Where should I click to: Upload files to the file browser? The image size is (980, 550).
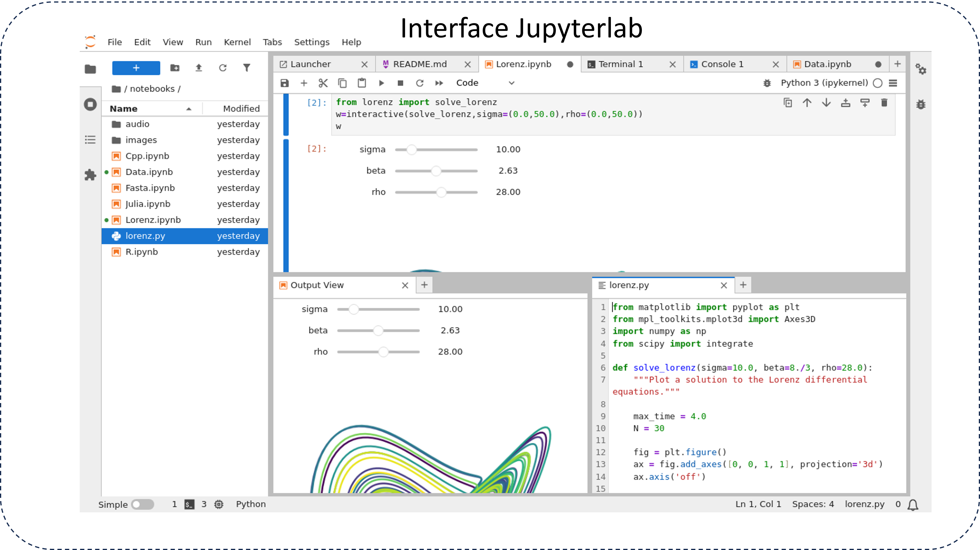point(199,68)
